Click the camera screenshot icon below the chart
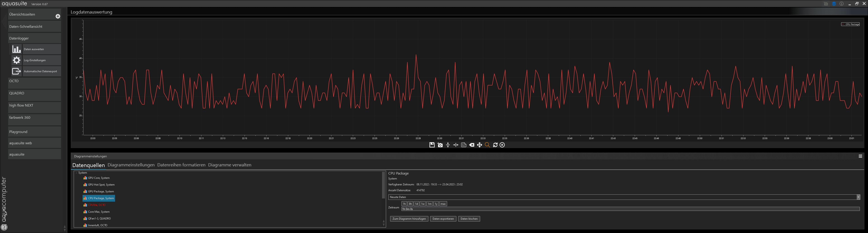 click(x=440, y=145)
